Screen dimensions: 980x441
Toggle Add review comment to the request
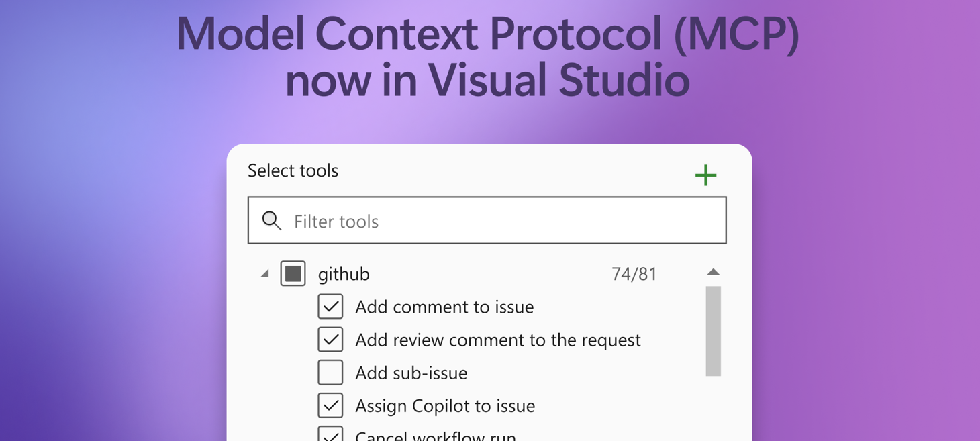[x=330, y=339]
